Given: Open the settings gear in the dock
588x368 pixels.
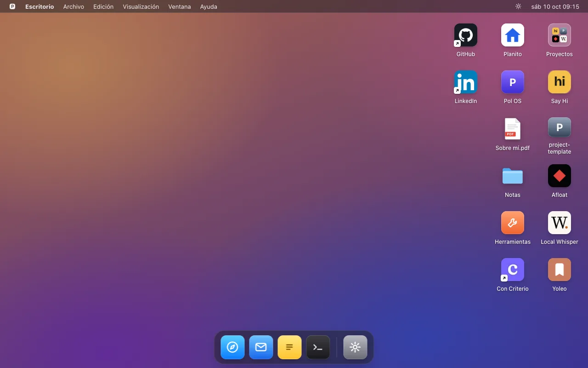Looking at the screenshot, I should tap(355, 347).
